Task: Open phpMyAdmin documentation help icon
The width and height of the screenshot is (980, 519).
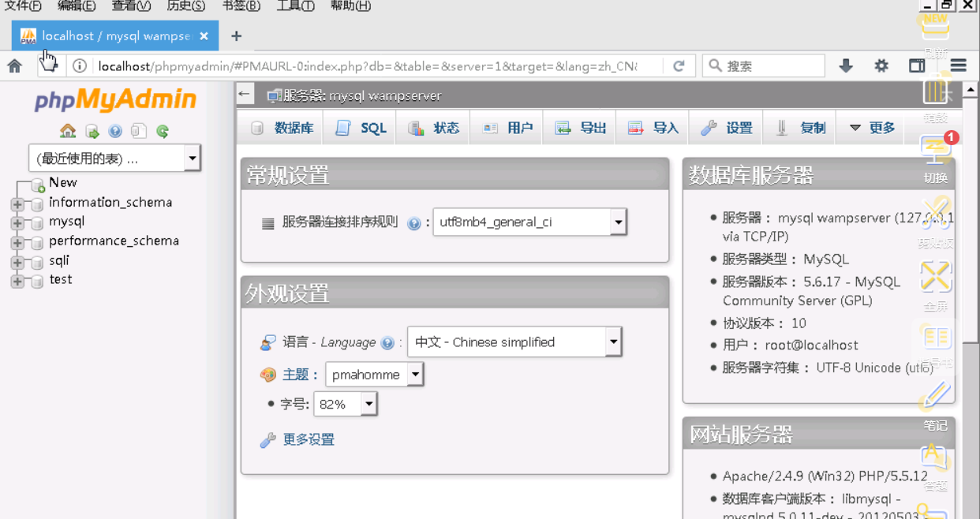Action: [115, 131]
